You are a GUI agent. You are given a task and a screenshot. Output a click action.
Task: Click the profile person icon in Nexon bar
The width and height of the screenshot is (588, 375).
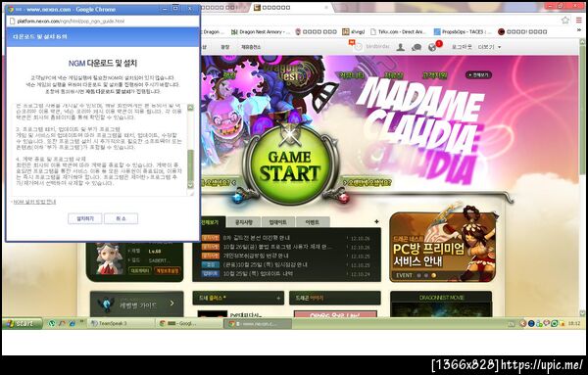click(x=401, y=47)
